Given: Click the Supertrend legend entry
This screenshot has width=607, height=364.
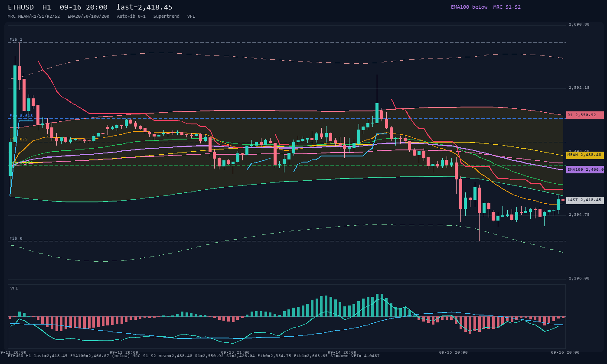Looking at the screenshot, I should [166, 16].
